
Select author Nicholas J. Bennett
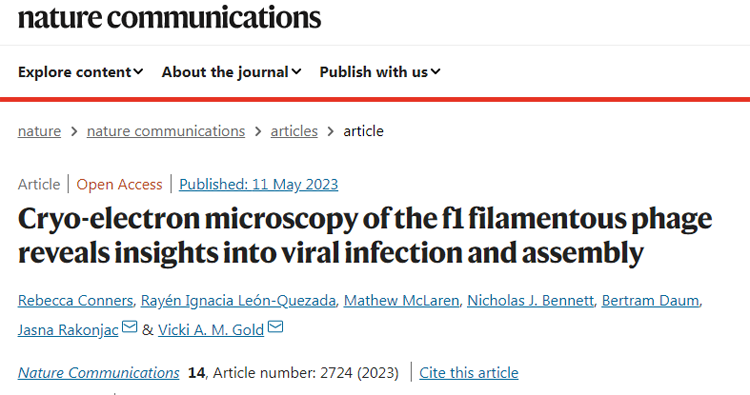(x=530, y=300)
